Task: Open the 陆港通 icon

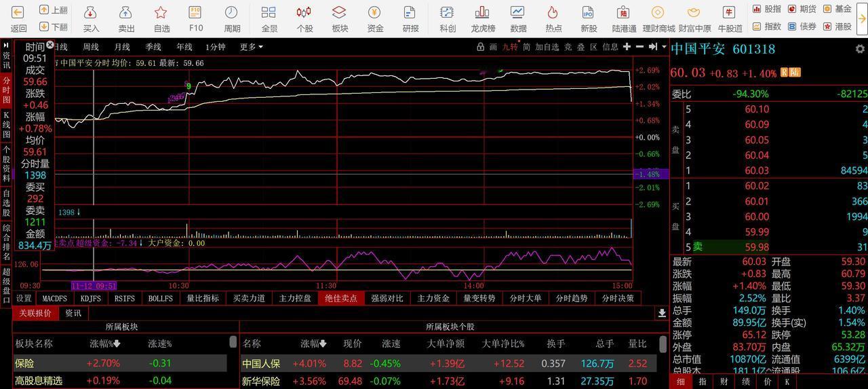Action: click(624, 12)
